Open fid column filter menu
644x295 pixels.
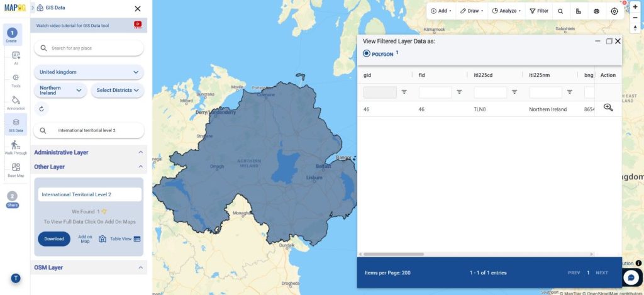click(x=459, y=92)
